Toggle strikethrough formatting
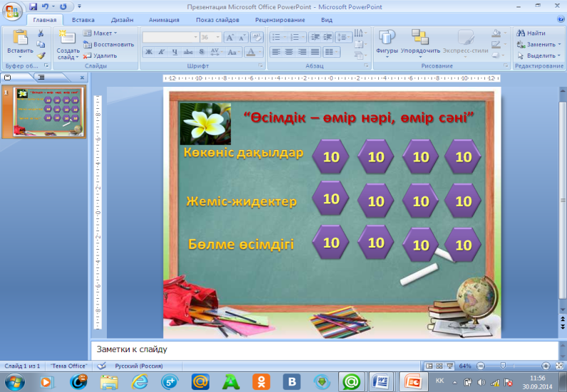Screen dimensions: 567x392 click(x=188, y=52)
